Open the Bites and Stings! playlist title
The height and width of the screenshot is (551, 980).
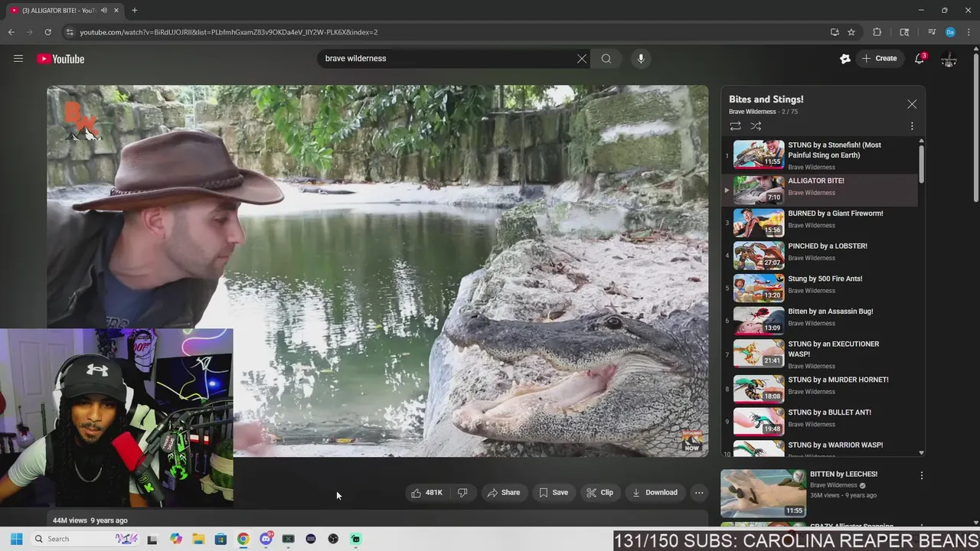pyautogui.click(x=766, y=99)
